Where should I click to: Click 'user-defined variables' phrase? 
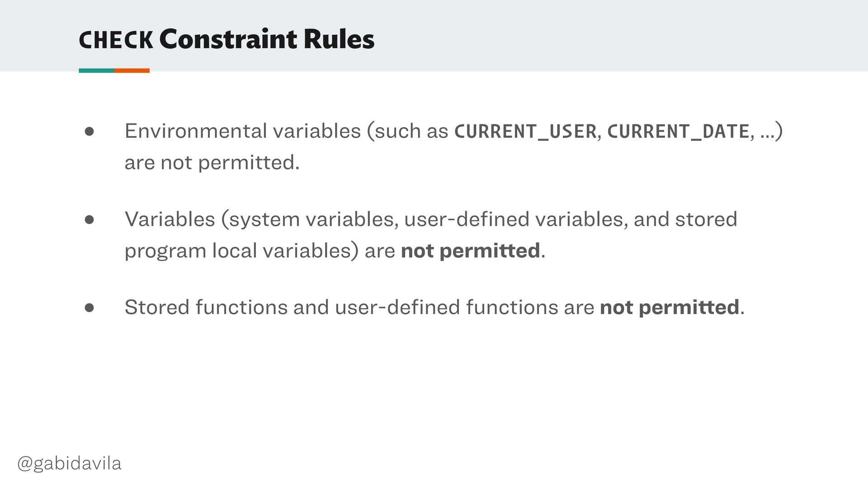(x=516, y=220)
